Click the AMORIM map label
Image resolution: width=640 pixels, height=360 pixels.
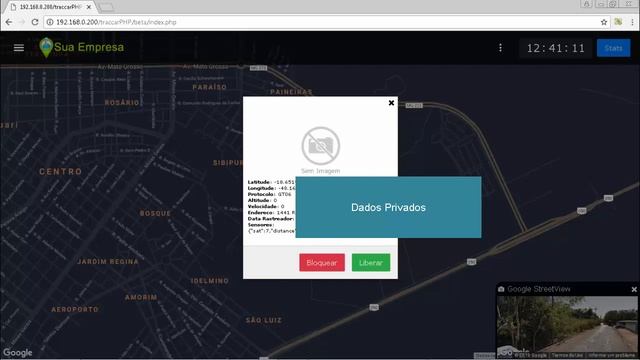pos(141,297)
